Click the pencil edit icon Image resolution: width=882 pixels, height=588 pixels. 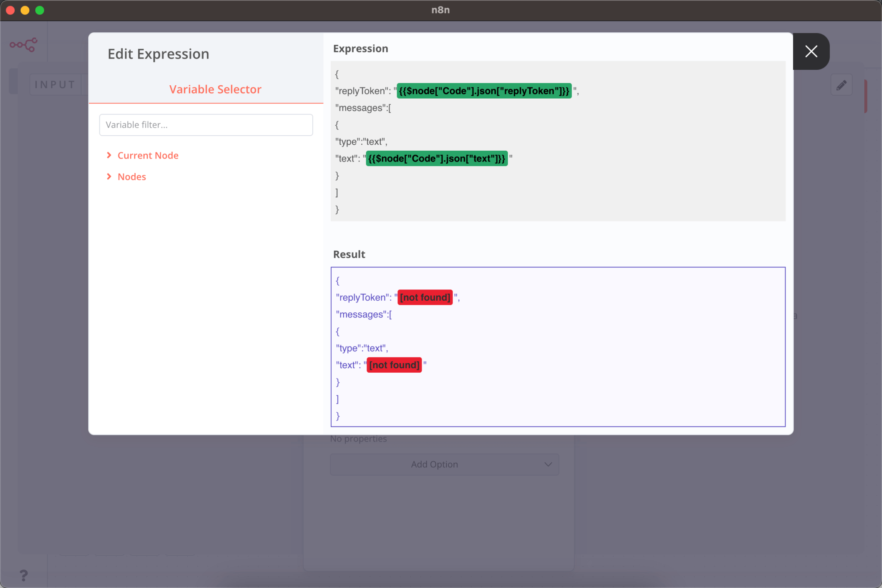(x=841, y=85)
